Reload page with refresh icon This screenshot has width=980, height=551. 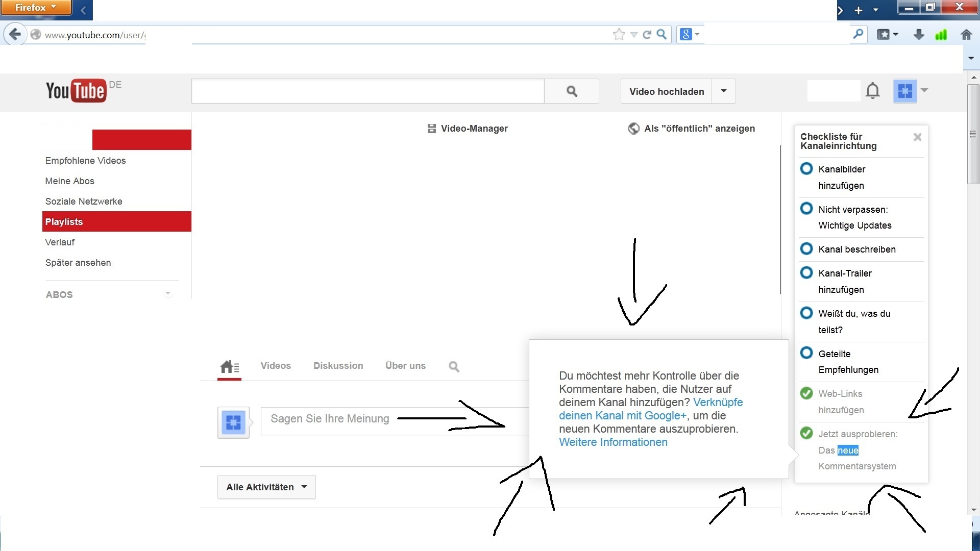click(x=647, y=35)
